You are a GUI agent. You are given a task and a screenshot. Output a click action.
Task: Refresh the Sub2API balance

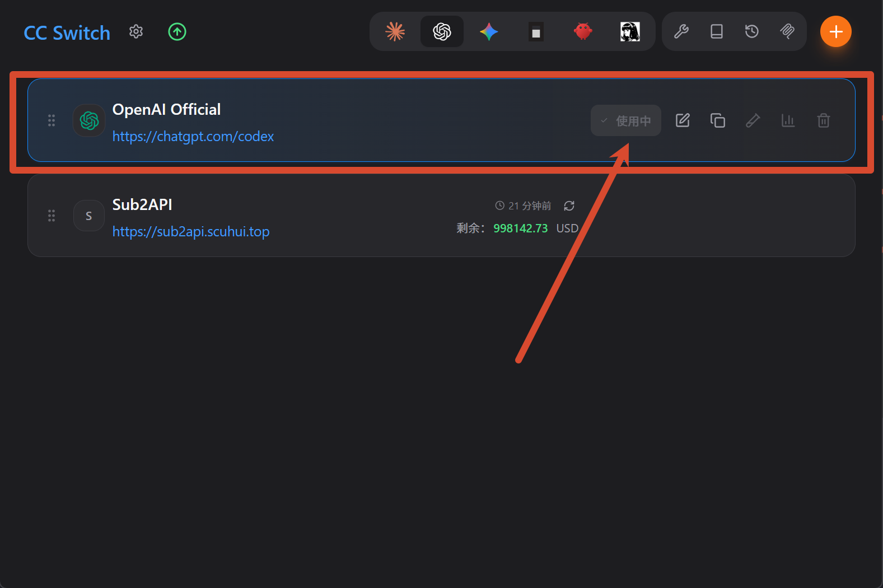569,206
